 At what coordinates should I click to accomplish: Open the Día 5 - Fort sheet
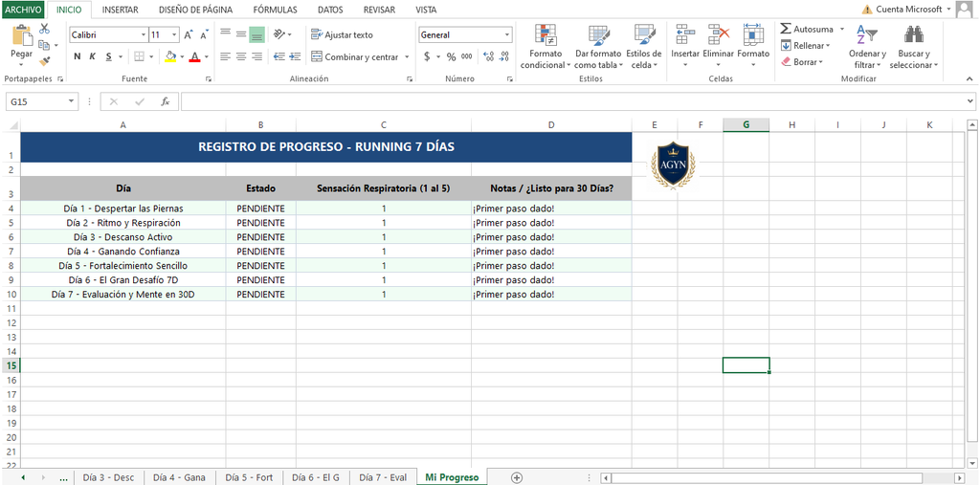(x=249, y=477)
